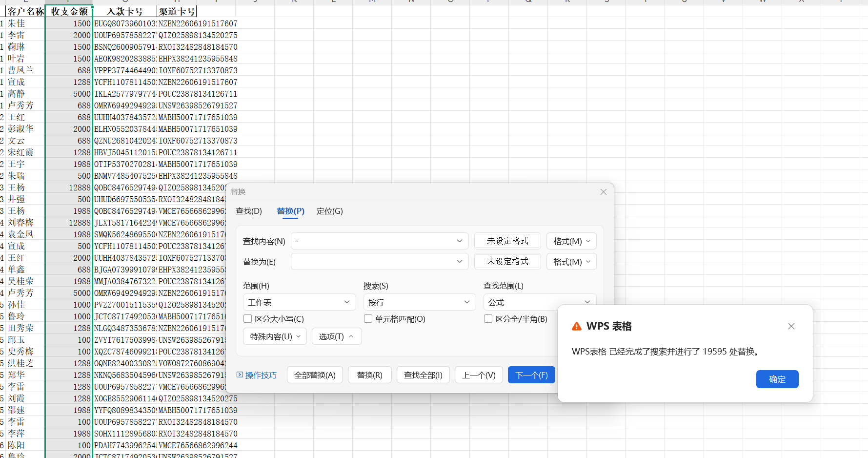
Task: Select the cell containing 井强
Action: [x=25, y=199]
